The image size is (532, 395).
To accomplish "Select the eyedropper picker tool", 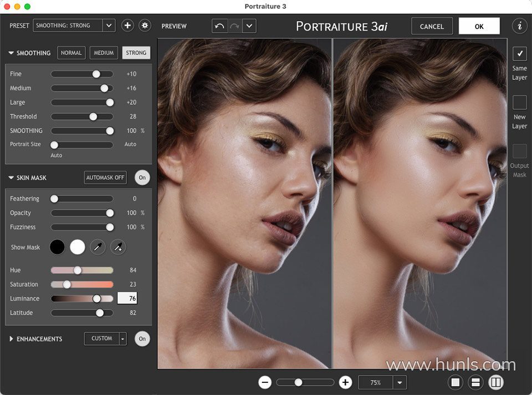I will 98,247.
